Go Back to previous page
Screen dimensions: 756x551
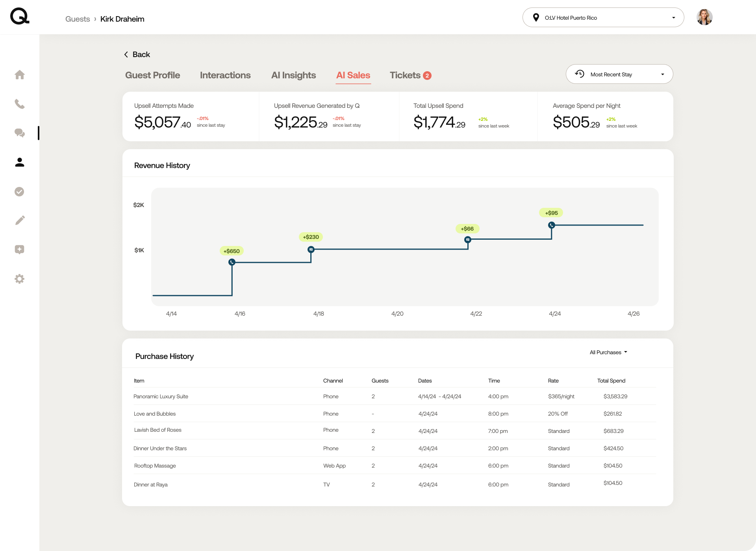[137, 54]
